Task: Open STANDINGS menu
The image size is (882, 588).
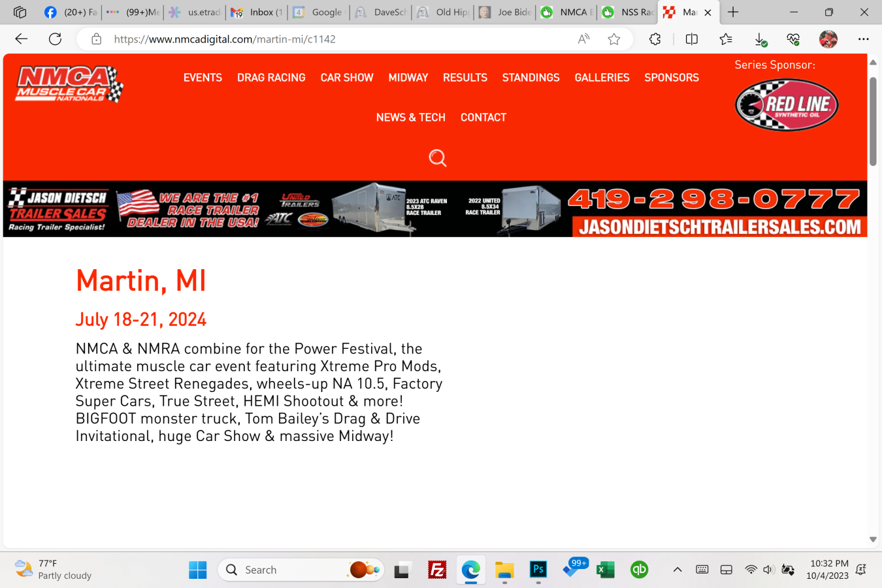Action: tap(531, 78)
